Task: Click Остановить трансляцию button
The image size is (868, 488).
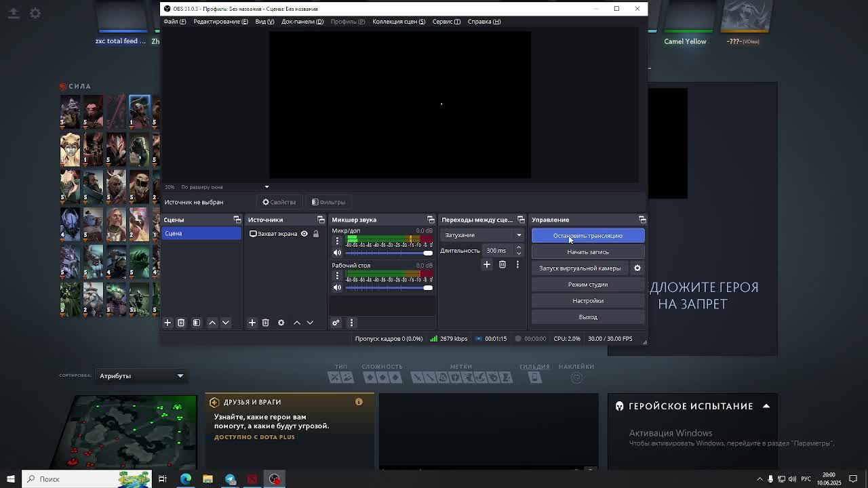Action: click(588, 236)
